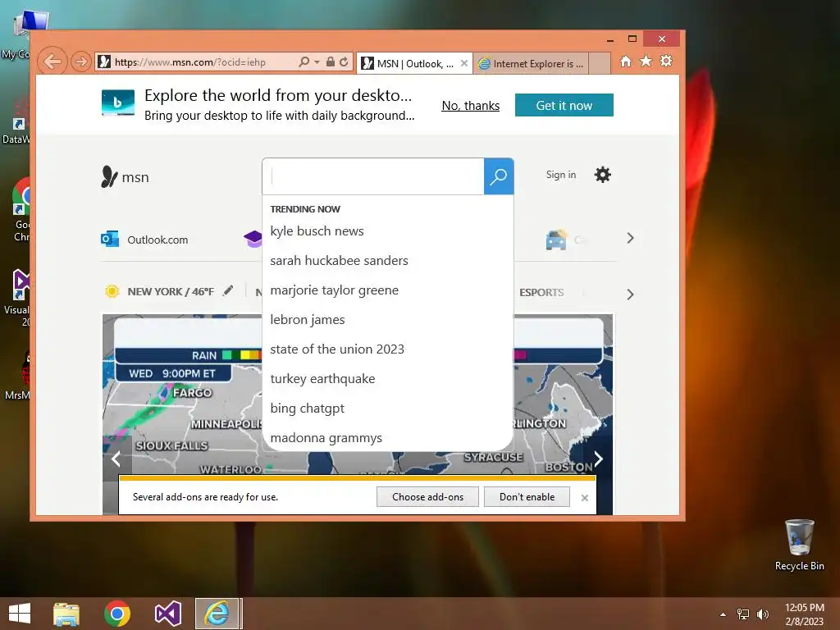Open Internet Explorer Tools gear menu
Viewport: 840px width, 630px height.
(666, 61)
